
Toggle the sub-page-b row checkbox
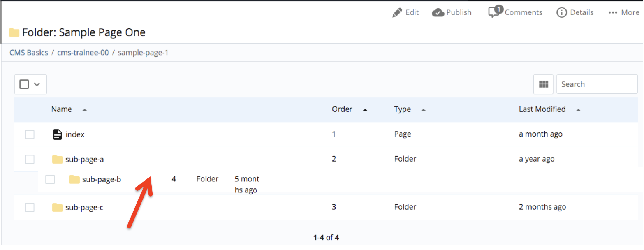click(50, 180)
